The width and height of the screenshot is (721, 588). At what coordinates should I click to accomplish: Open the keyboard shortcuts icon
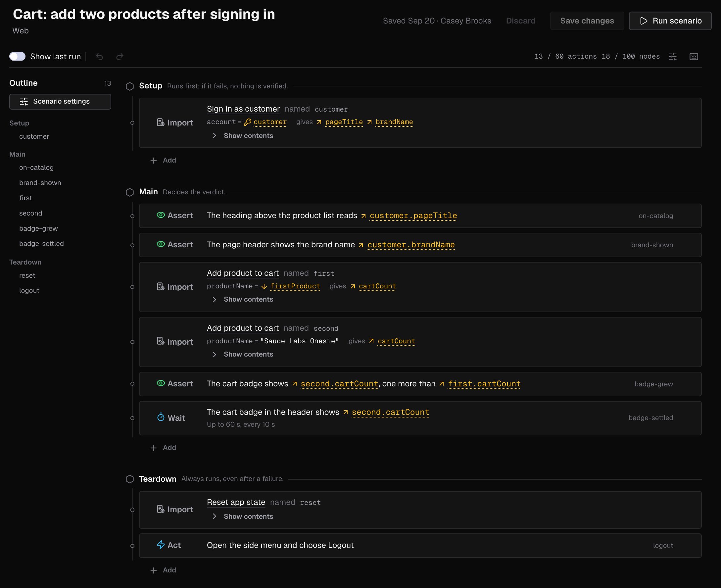pyautogui.click(x=694, y=57)
